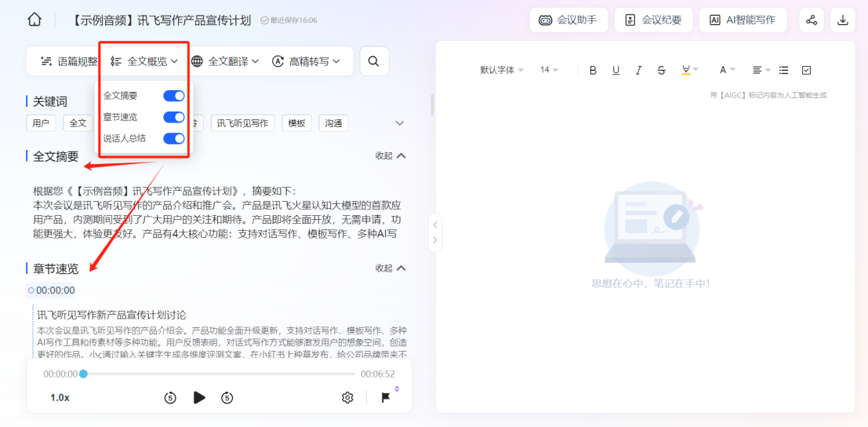This screenshot has height=427, width=868.
Task: Toggle the 章节速览 switch
Action: (x=174, y=118)
